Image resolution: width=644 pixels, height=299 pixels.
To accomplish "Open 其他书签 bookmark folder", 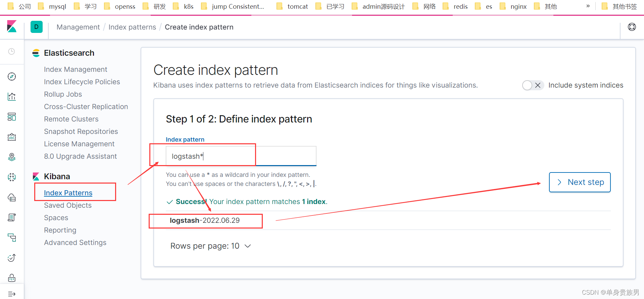I will click(x=619, y=6).
